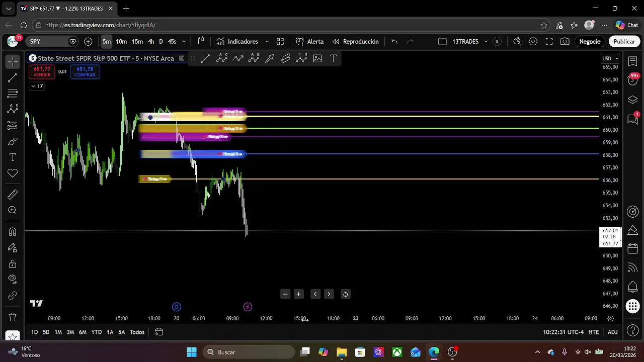Select the Todos date range

point(137,332)
